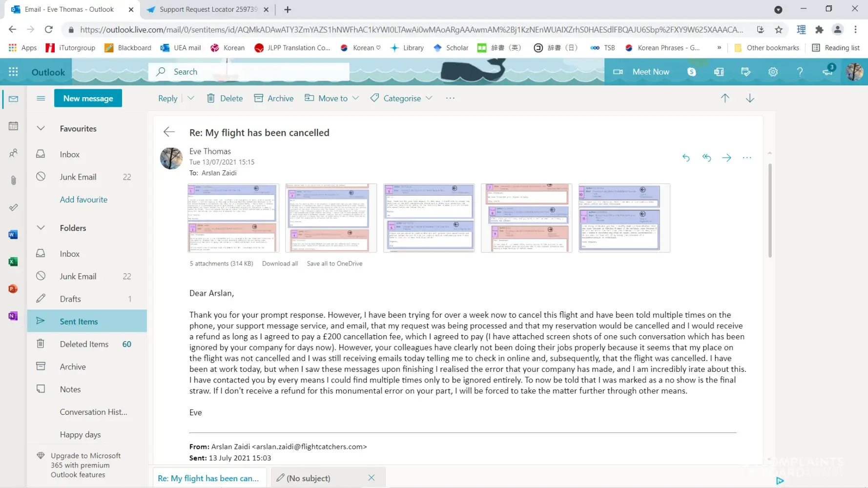The width and height of the screenshot is (868, 488).
Task: Collapse the Folders section
Action: [41, 228]
